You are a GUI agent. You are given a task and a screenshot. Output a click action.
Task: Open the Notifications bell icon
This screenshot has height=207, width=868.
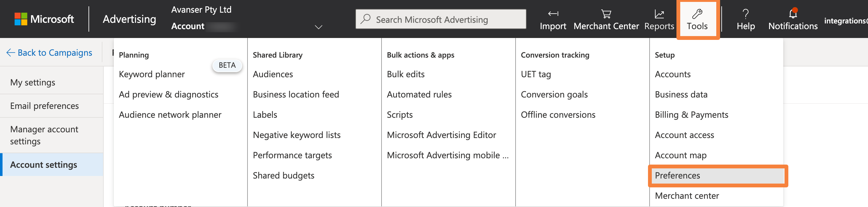point(792,14)
